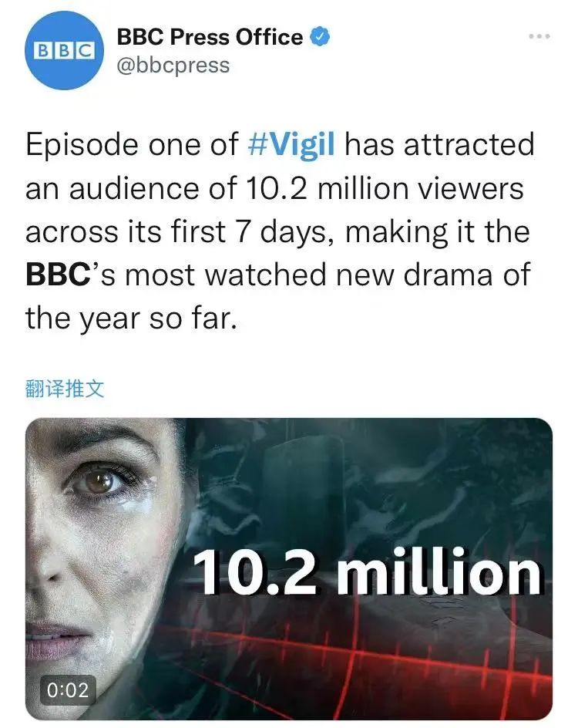Click the woman's eye in the video
This screenshot has width=578, height=728.
(x=100, y=484)
